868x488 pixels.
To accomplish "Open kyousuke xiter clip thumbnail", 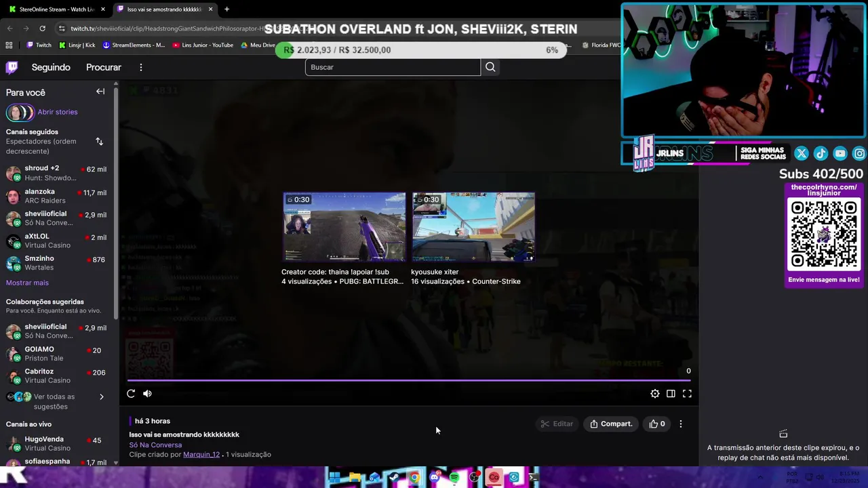I will click(473, 227).
